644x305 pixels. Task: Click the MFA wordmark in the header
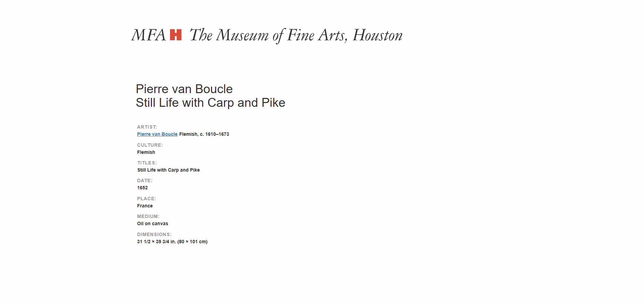[149, 35]
